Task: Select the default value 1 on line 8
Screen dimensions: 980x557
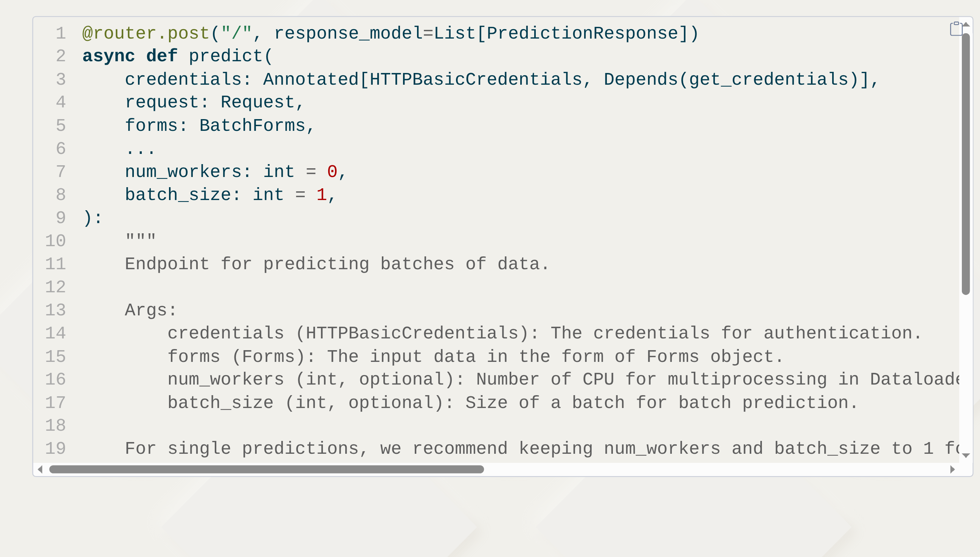Action: (321, 194)
